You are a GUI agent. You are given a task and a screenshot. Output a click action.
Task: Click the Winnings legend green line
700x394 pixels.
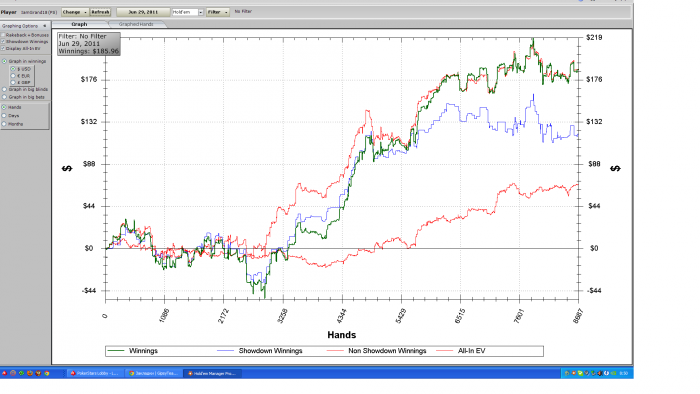click(x=116, y=351)
